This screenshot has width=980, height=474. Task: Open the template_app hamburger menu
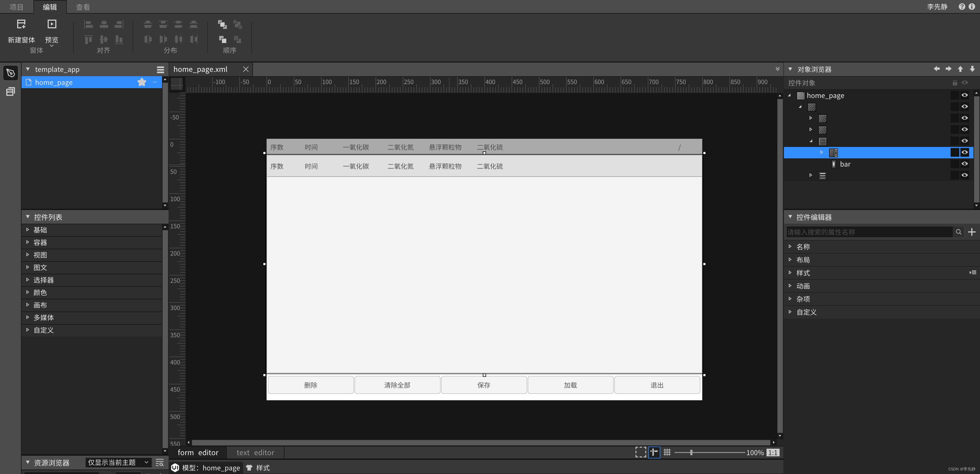160,70
